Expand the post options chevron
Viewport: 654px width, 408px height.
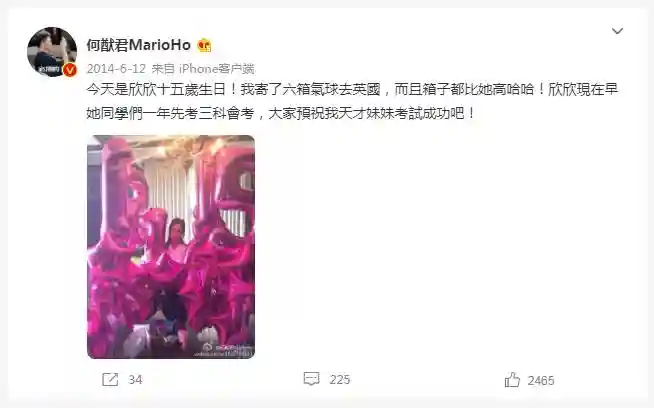point(617,31)
